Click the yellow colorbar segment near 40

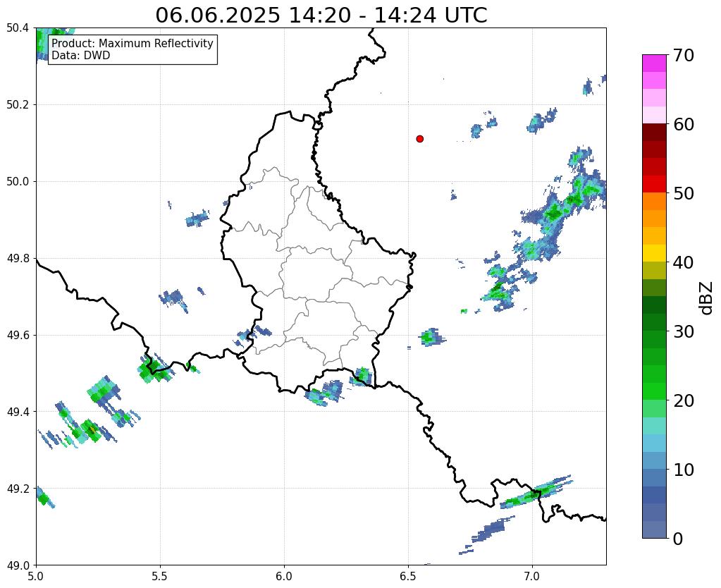point(654,253)
